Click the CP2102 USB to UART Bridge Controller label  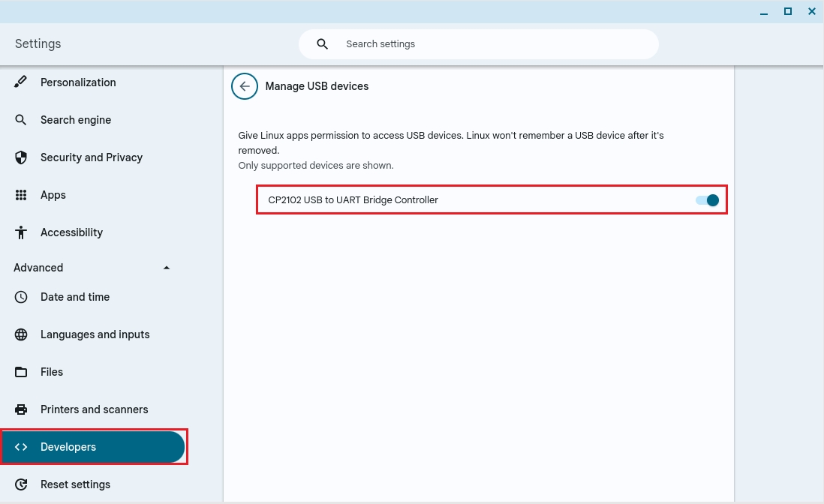click(x=353, y=200)
